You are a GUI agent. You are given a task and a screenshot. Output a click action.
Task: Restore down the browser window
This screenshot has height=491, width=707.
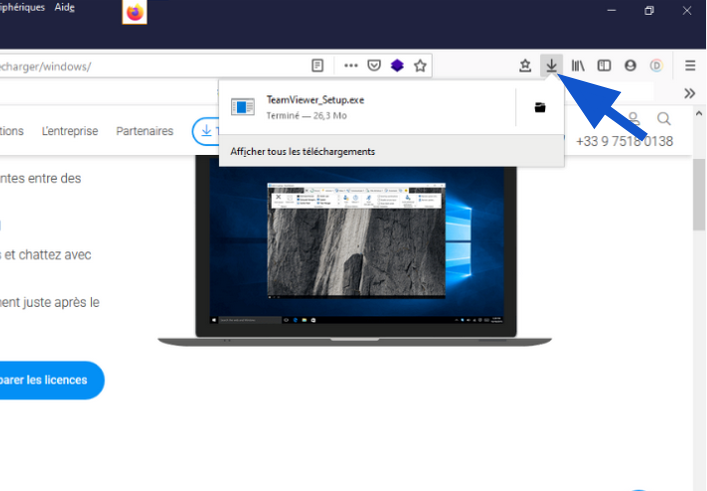(x=649, y=10)
